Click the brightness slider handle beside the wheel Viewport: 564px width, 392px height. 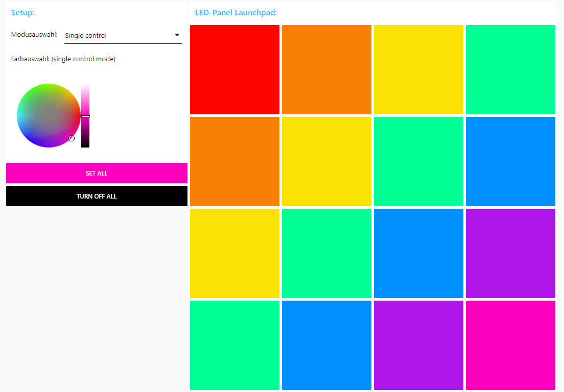(85, 116)
